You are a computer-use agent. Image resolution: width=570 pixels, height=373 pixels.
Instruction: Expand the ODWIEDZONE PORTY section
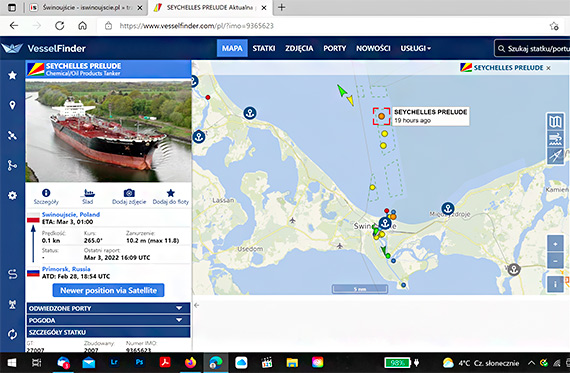[x=108, y=308]
